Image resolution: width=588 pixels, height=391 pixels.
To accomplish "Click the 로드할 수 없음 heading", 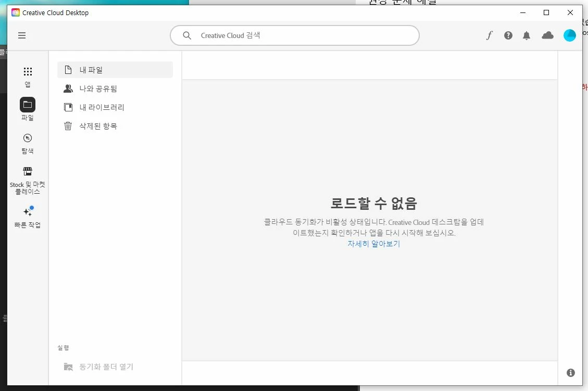I will tap(373, 203).
